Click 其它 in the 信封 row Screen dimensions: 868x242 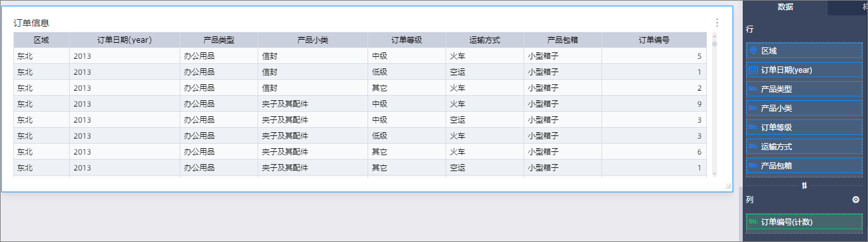pyautogui.click(x=380, y=88)
